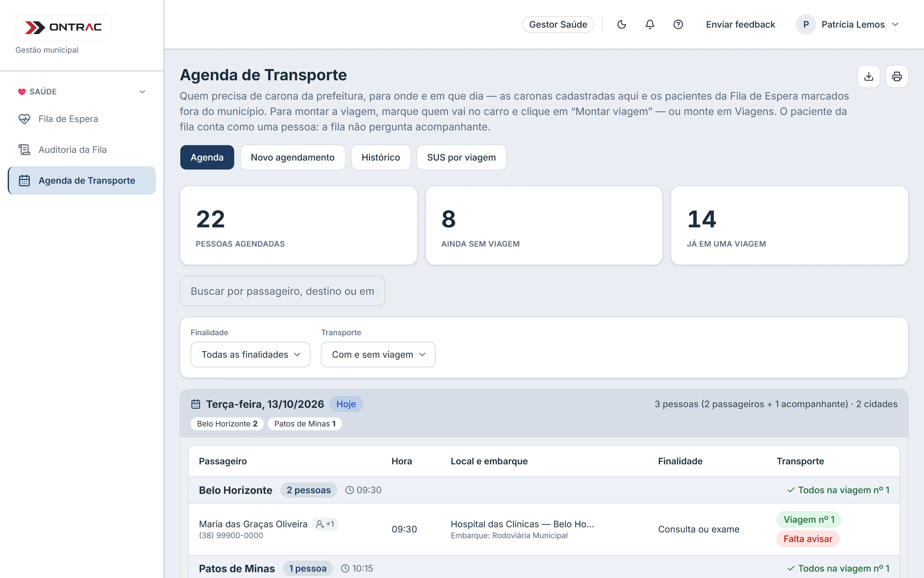Click the 1 pessoa badge
Screen dimensions: 924x578
308,568
